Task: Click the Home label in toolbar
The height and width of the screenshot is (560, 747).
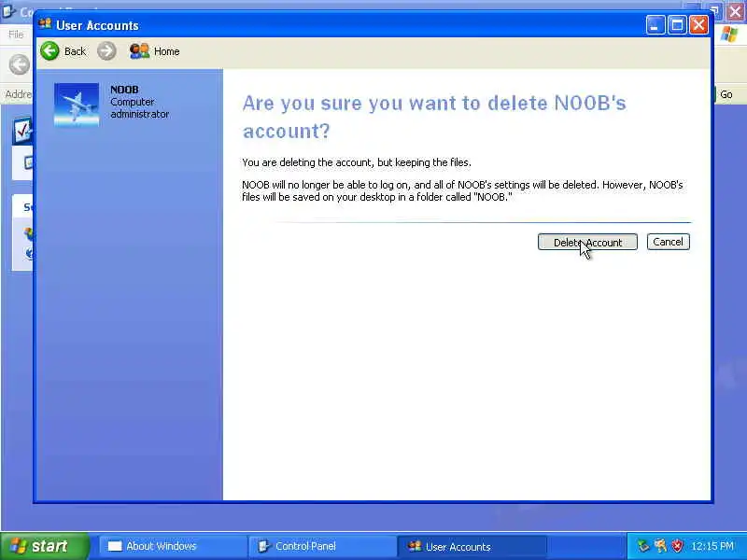Action: pyautogui.click(x=167, y=51)
